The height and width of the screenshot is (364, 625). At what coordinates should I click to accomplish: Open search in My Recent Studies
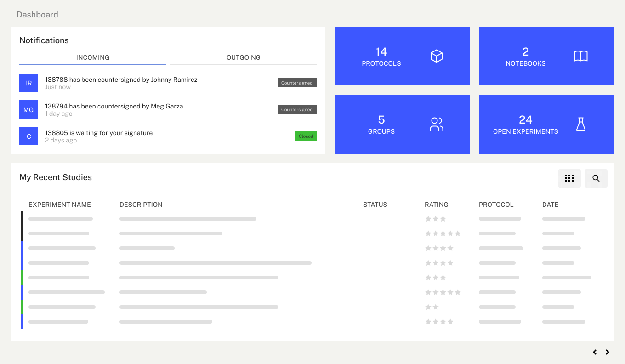[x=596, y=178]
